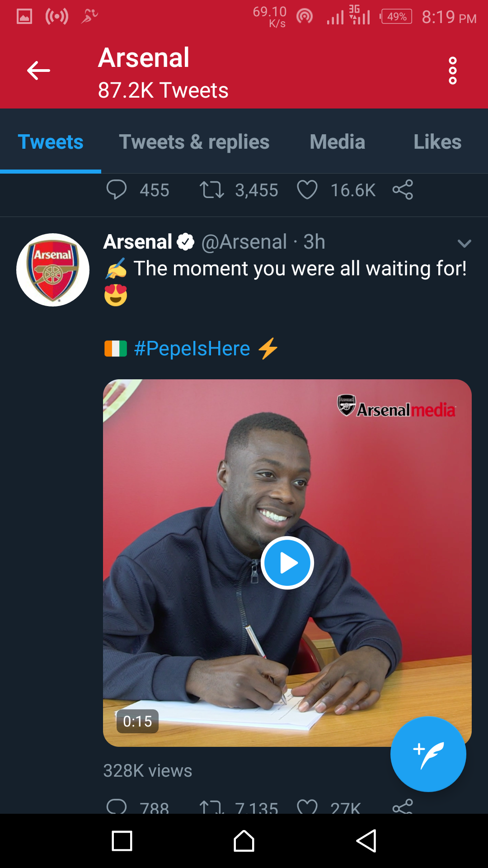Open the Media tab
This screenshot has height=868, width=488.
click(337, 142)
